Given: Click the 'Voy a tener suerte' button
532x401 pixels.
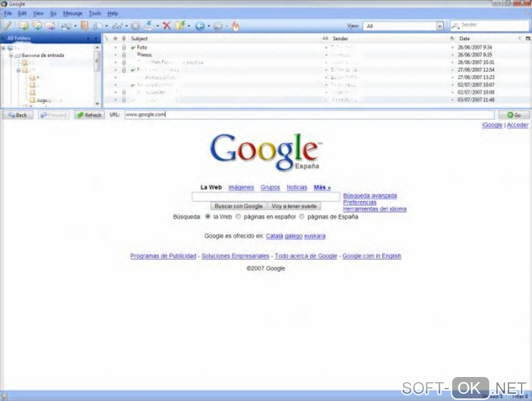Looking at the screenshot, I should [294, 206].
